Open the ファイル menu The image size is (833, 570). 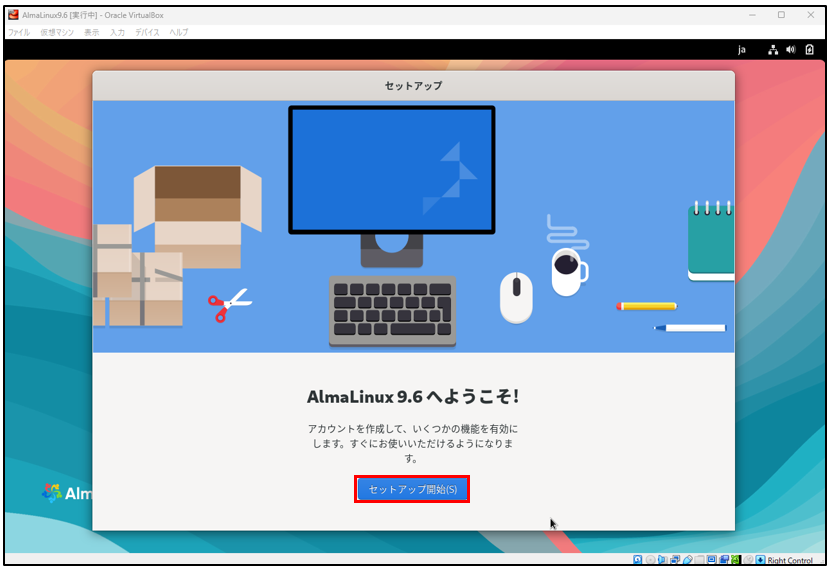pyautogui.click(x=19, y=32)
